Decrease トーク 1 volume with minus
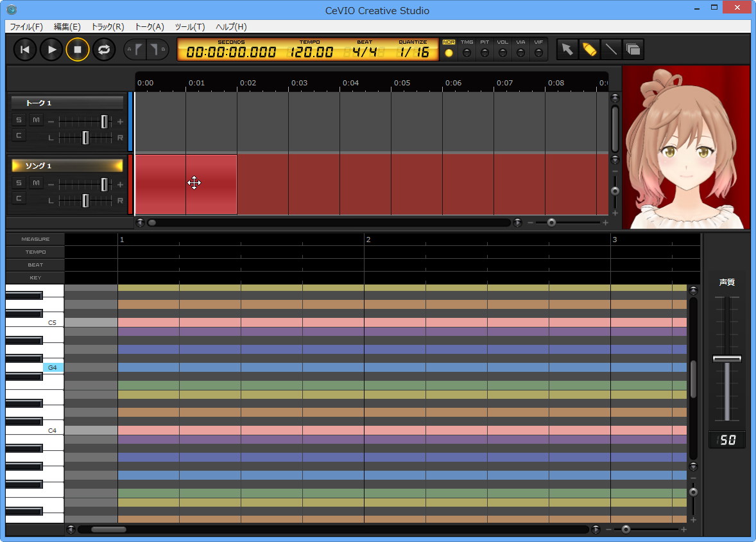 (51, 121)
